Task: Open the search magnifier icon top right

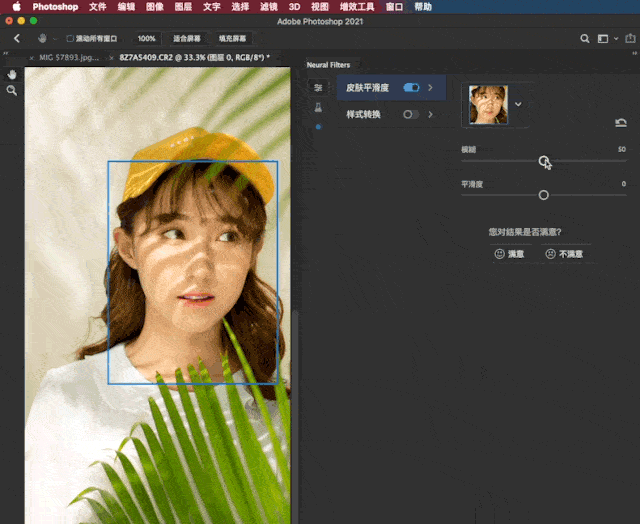Action: [x=584, y=38]
